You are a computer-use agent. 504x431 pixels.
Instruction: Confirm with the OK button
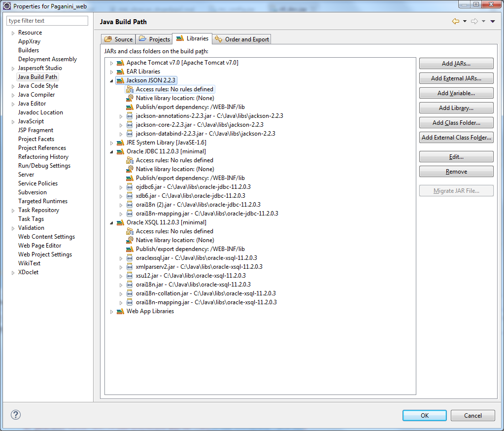click(x=424, y=415)
